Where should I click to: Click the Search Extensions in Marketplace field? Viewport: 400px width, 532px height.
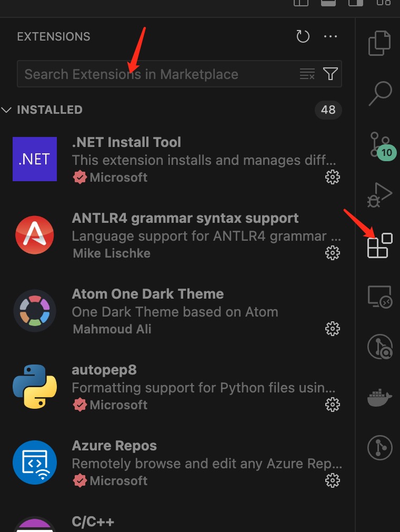158,74
